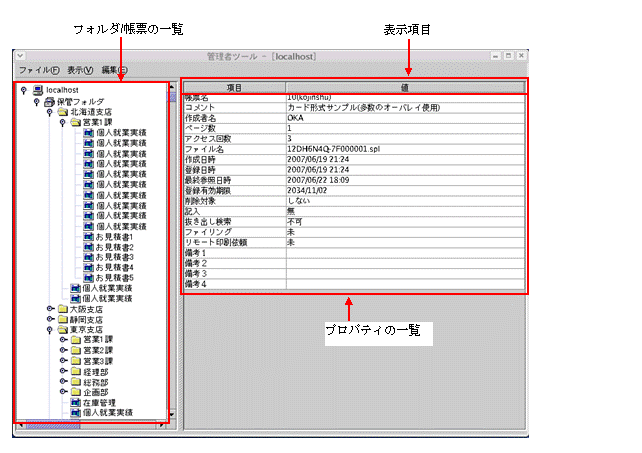642x453 pixels.
Task: Expand the 経理部 folder node
Action: coord(63,371)
